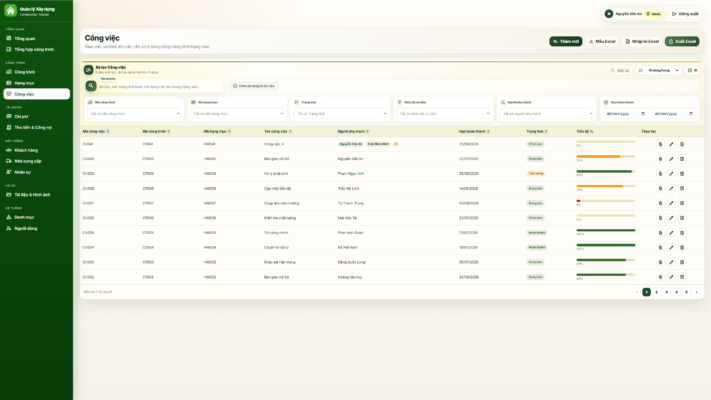Delete row CV035 with trash icon
The width and height of the screenshot is (711, 400).
682,233
